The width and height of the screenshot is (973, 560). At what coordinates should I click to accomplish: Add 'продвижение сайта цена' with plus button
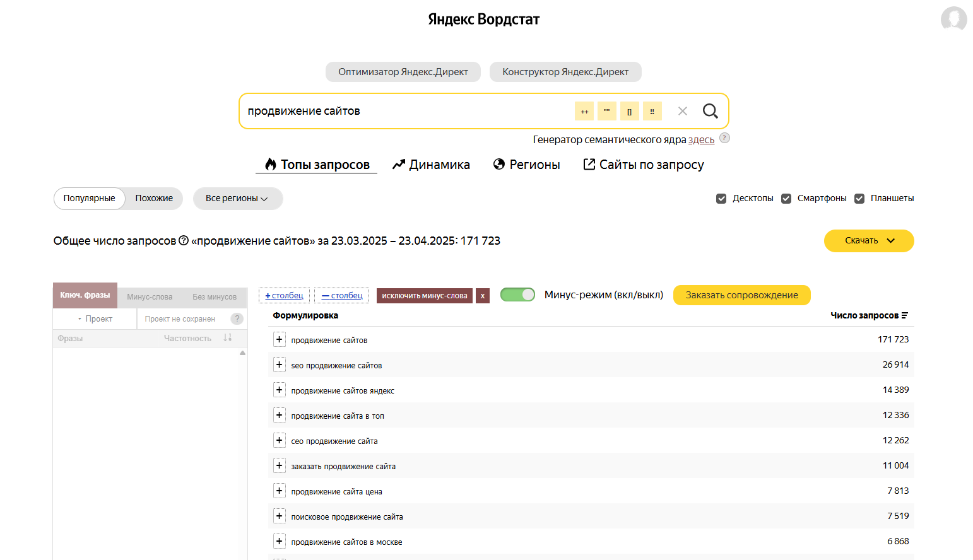280,491
